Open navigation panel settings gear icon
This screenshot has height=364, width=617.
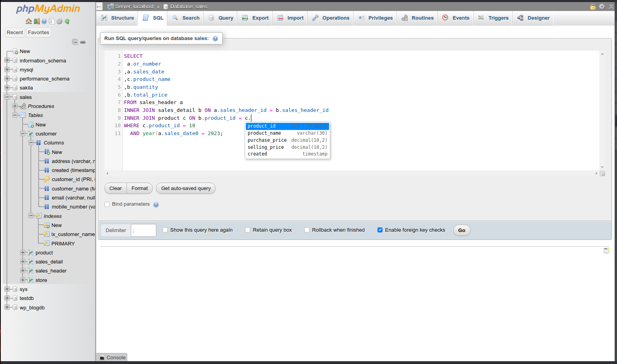(59, 21)
